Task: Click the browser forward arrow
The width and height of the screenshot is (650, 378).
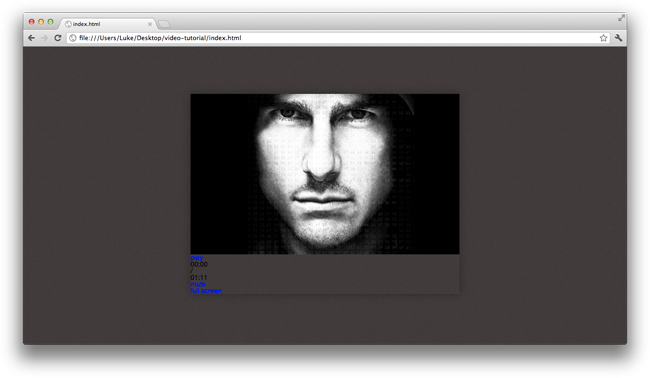Action: pos(44,38)
